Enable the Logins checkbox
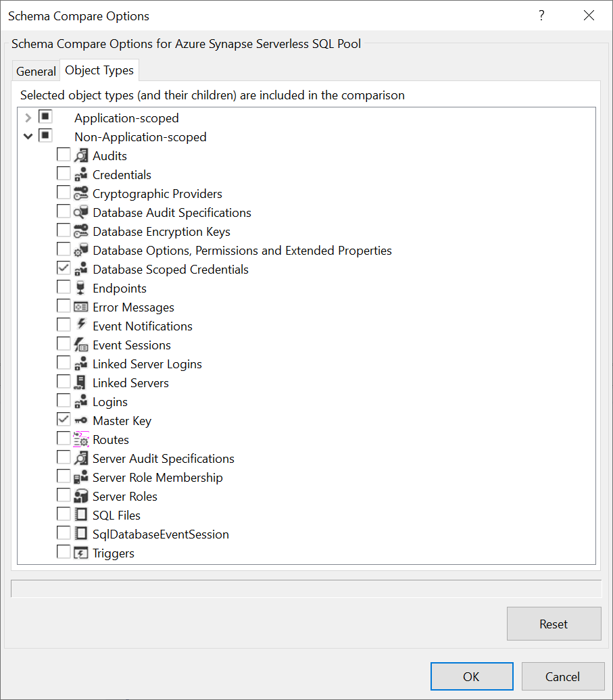The width and height of the screenshot is (613, 700). 64,401
